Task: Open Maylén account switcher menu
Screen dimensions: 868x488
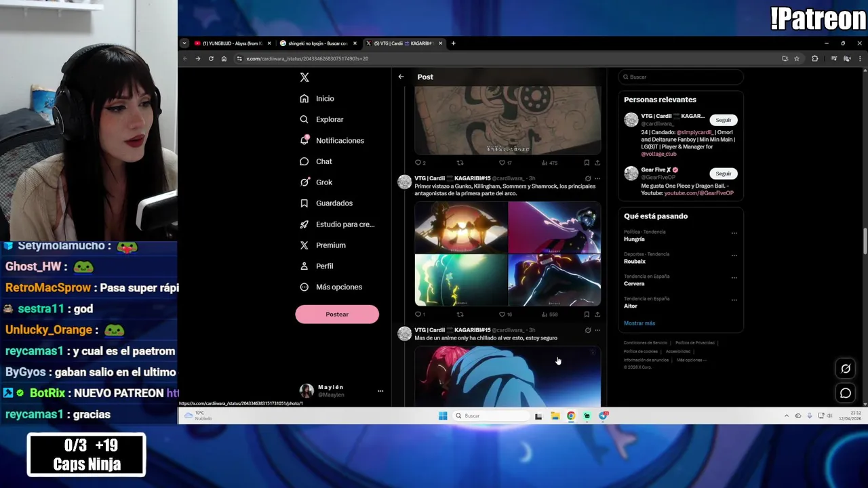Action: coord(342,391)
